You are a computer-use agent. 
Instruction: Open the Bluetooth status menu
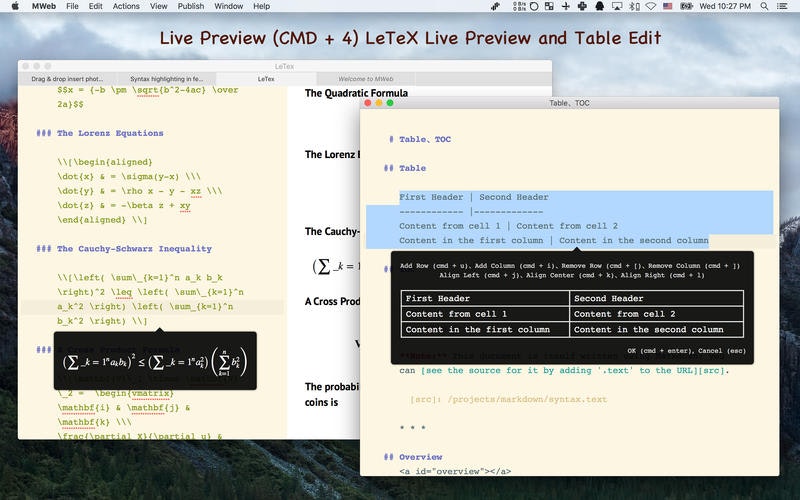634,6
